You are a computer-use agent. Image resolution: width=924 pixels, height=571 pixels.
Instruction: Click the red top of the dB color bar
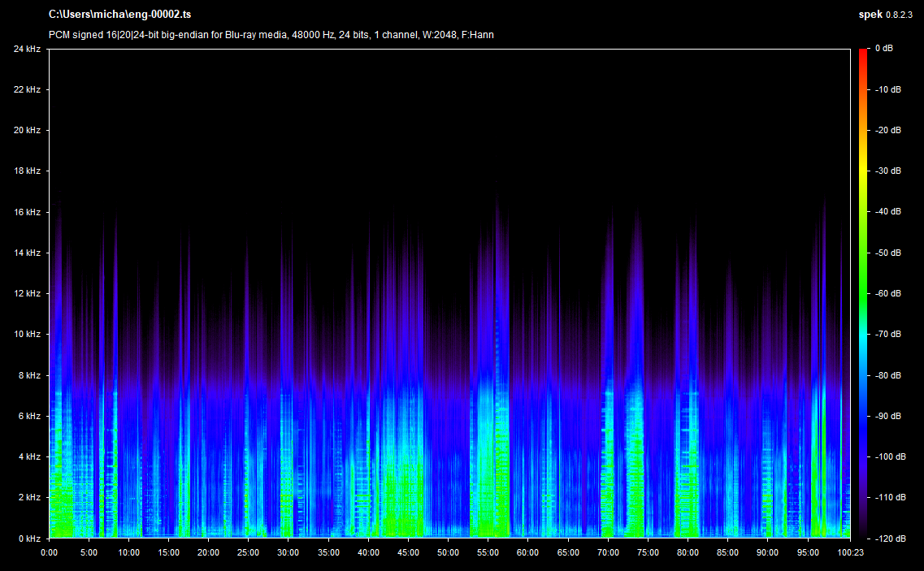[863, 53]
